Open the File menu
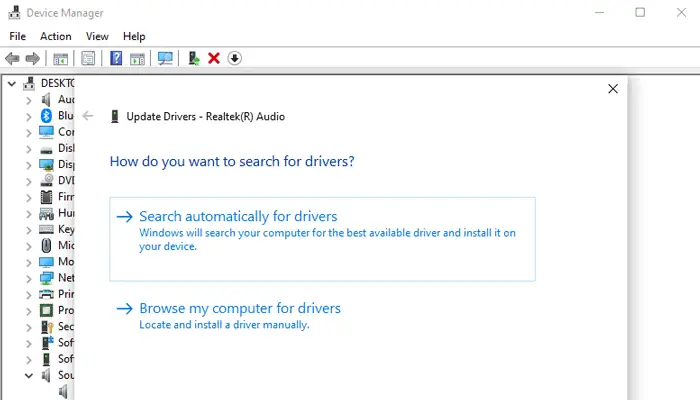This screenshot has width=700, height=400. coord(17,36)
